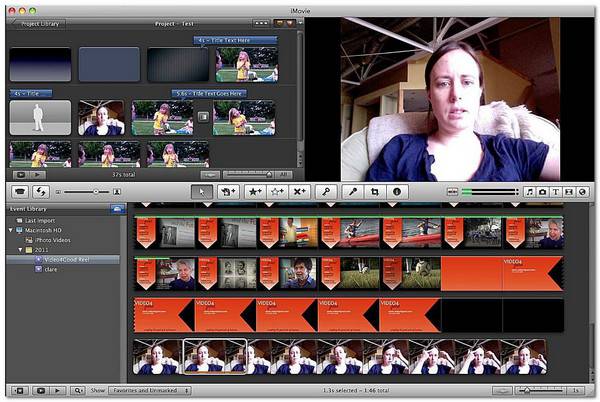Image resolution: width=600 pixels, height=402 pixels.
Task: Select the '4s – Title' title bar
Action: click(31, 93)
